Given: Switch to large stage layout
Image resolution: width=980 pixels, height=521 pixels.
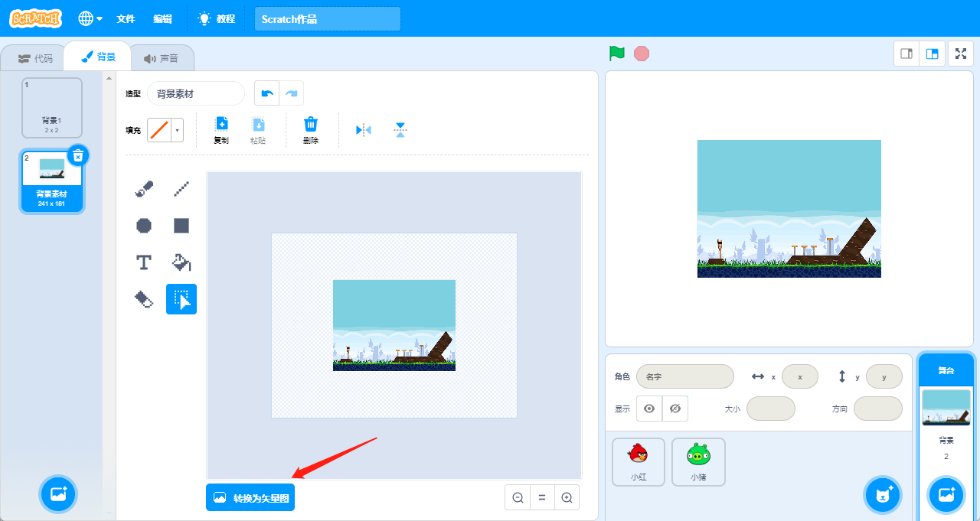Looking at the screenshot, I should pos(932,54).
